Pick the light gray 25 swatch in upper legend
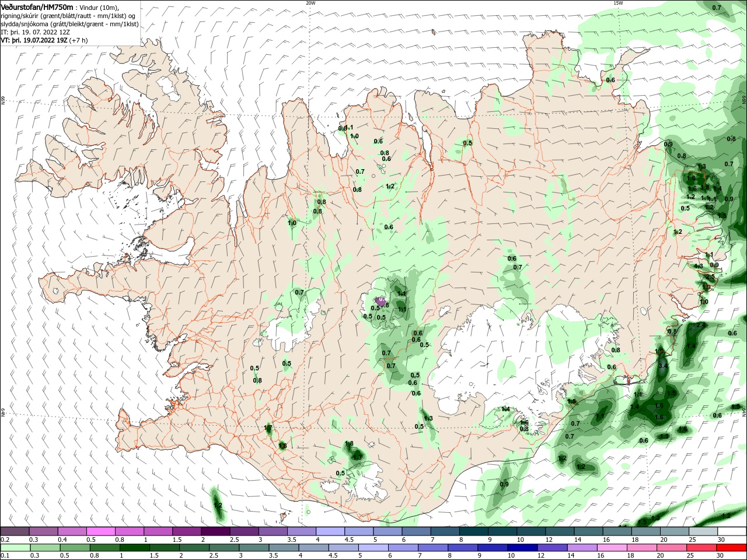This screenshot has height=560, width=747. tap(702, 531)
